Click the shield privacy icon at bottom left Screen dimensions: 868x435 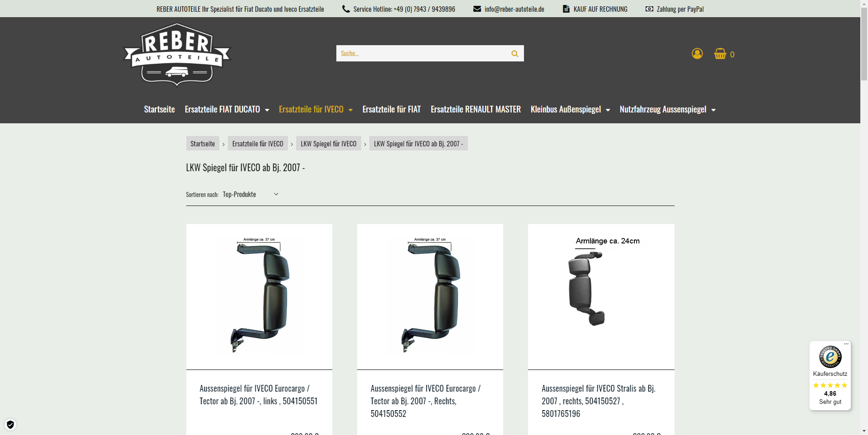[10, 425]
